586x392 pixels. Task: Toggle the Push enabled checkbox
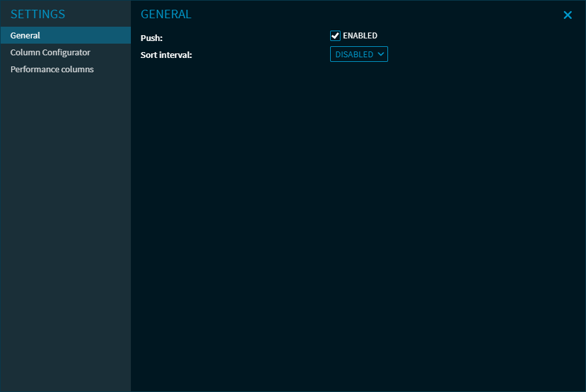pyautogui.click(x=335, y=36)
